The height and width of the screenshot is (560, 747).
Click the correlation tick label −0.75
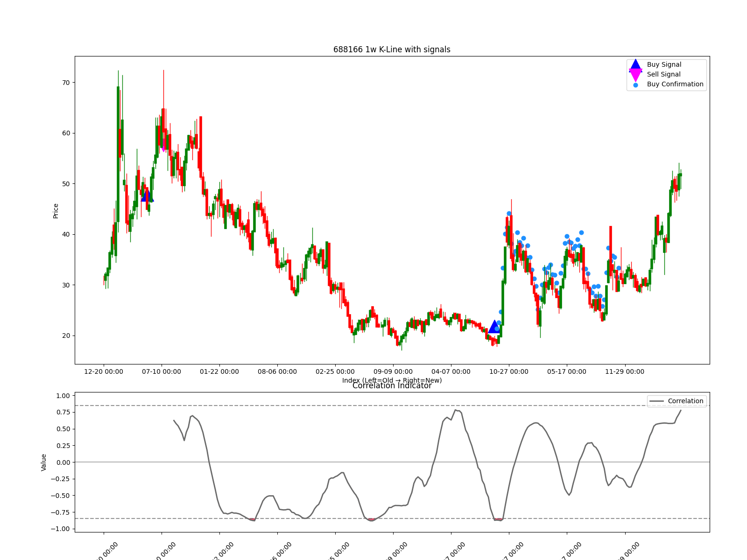pos(61,512)
